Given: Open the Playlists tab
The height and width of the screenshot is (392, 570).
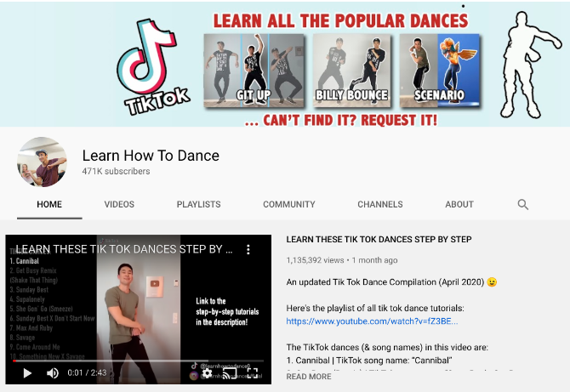Looking at the screenshot, I should coord(198,204).
